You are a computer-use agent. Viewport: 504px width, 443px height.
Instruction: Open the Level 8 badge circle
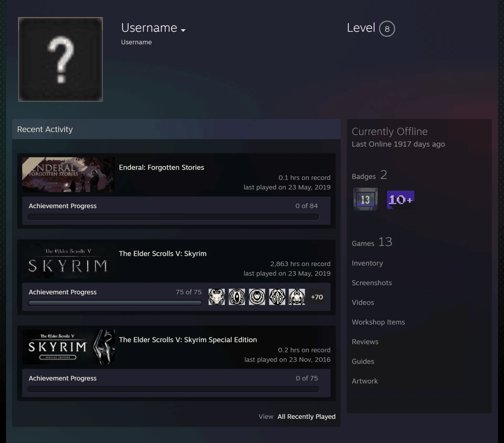387,29
